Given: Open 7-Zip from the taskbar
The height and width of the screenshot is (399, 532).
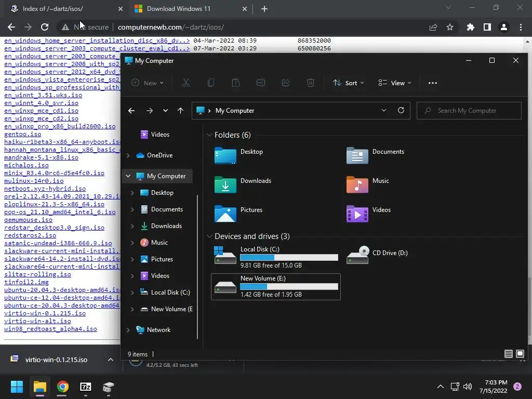Looking at the screenshot, I should coord(86,387).
